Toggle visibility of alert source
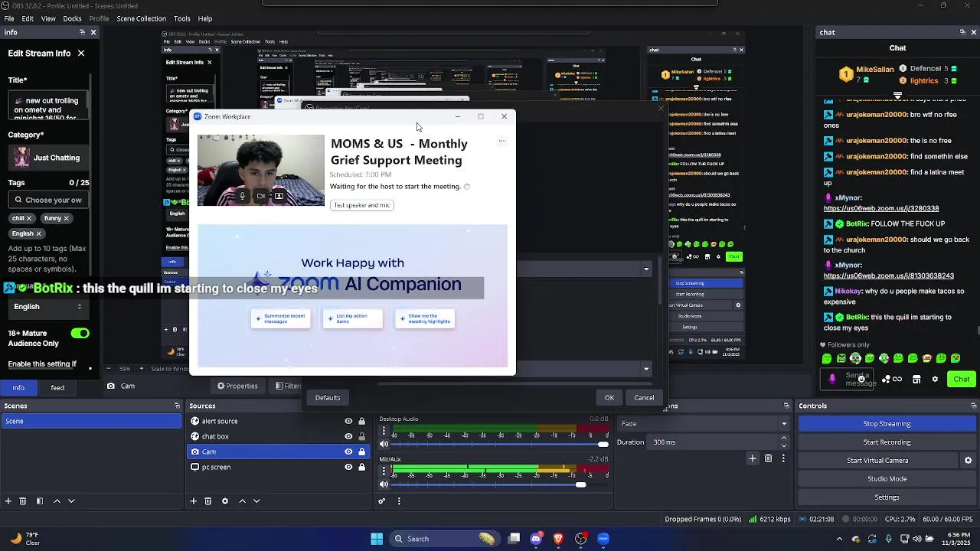The width and height of the screenshot is (980, 551). click(348, 421)
